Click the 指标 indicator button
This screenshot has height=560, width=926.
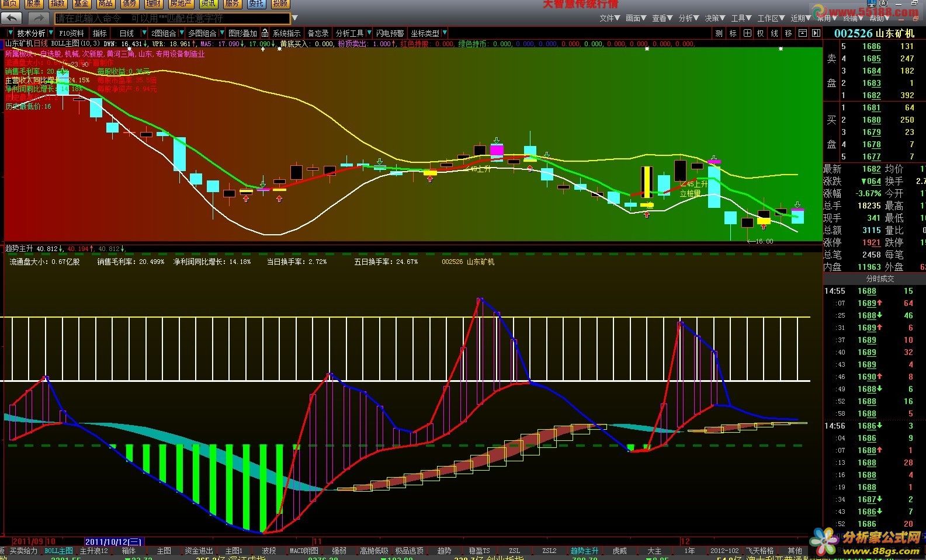click(100, 33)
